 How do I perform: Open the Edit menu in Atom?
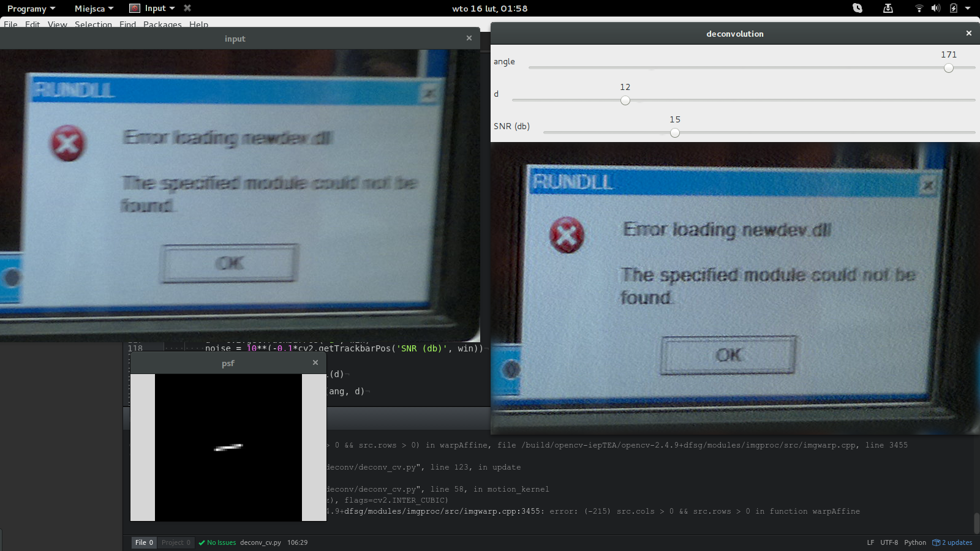32,24
